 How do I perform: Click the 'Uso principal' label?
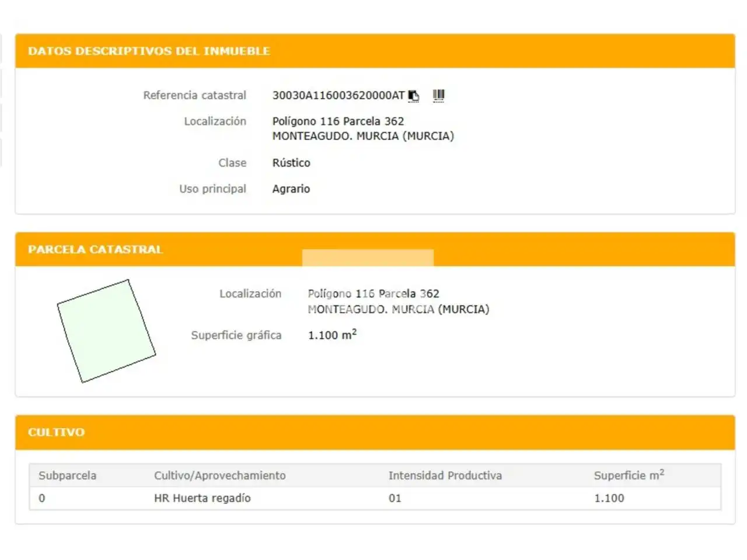(x=213, y=189)
